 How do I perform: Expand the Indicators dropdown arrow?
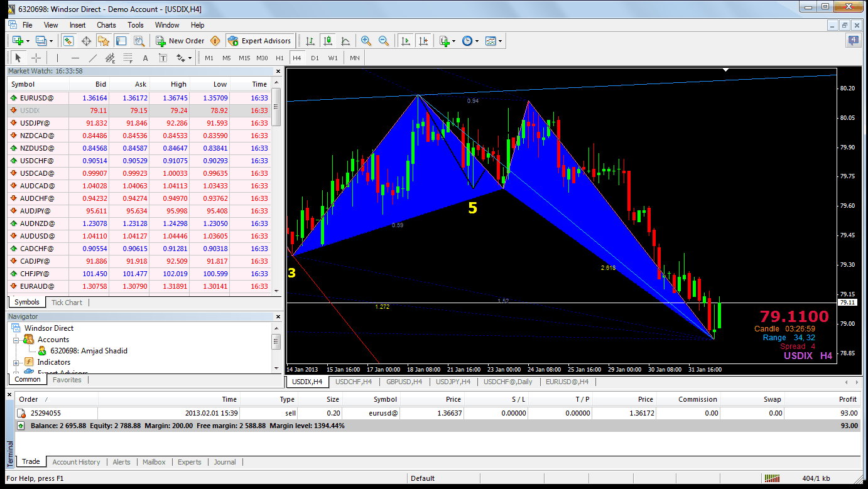tap(454, 41)
